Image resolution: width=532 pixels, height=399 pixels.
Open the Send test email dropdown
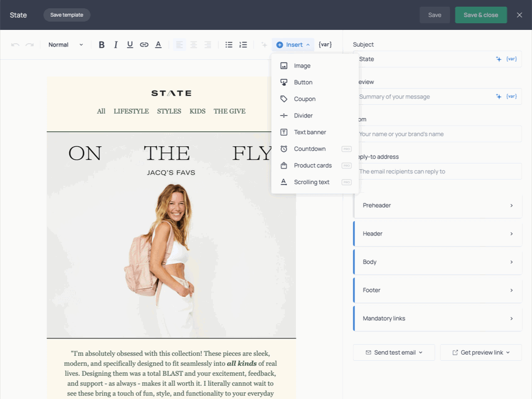[394, 352]
